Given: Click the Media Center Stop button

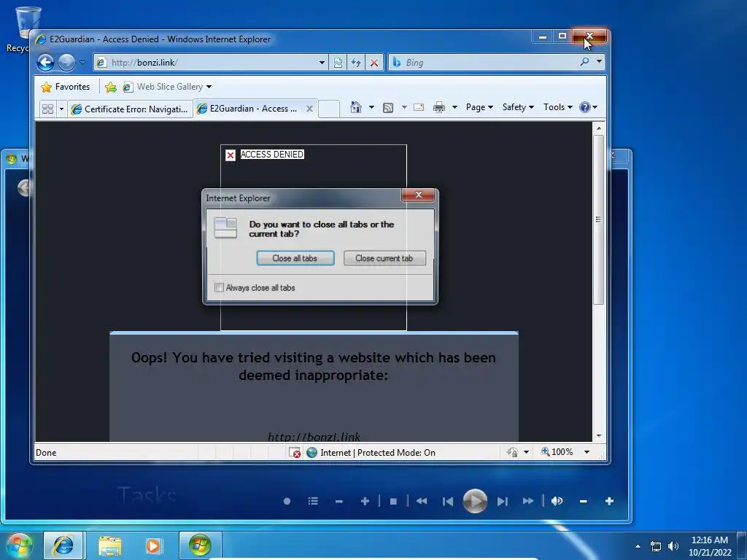Looking at the screenshot, I should click(393, 502).
